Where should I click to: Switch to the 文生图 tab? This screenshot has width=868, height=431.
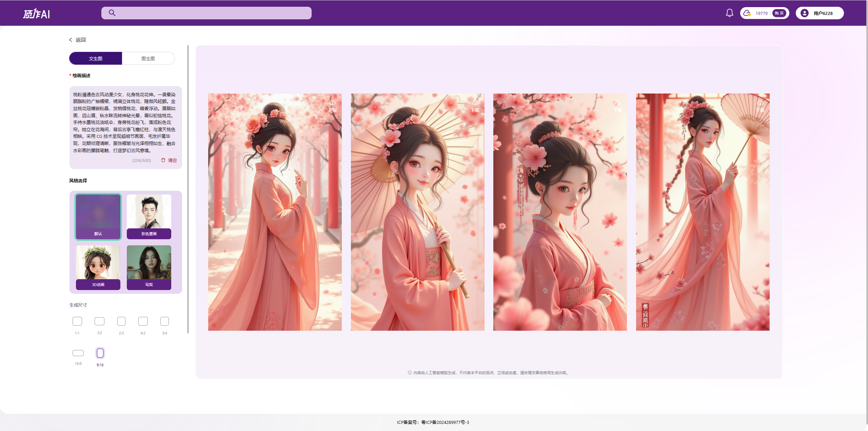(x=95, y=58)
